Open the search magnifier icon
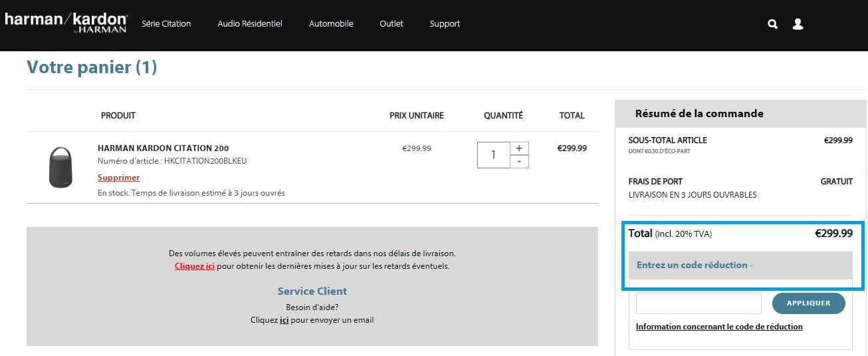The height and width of the screenshot is (356, 868). coord(772,24)
